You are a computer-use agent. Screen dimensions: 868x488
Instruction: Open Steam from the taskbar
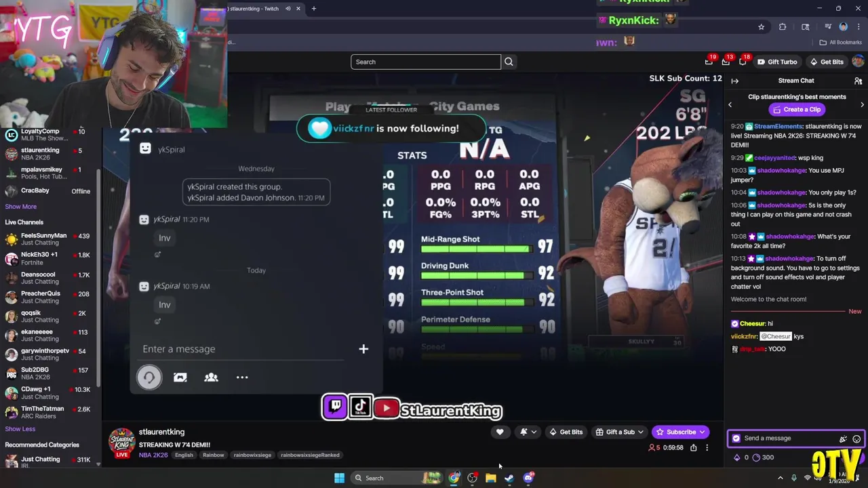(509, 478)
